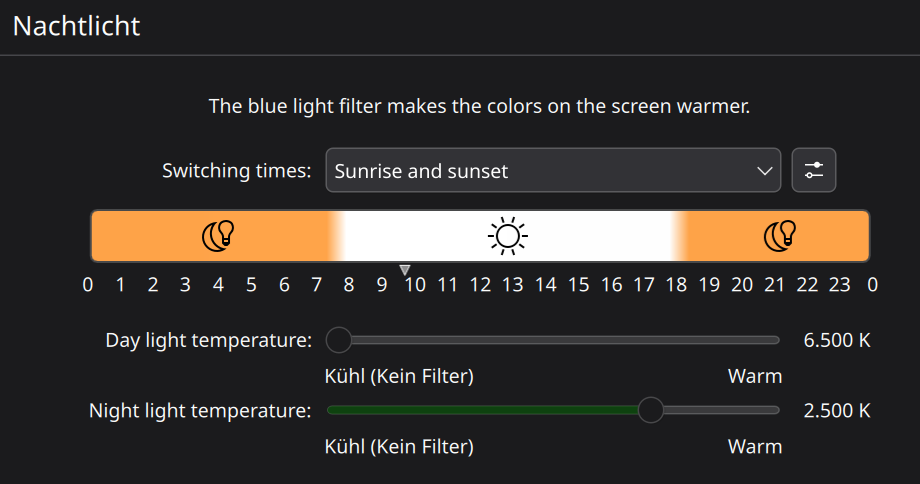920x484 pixels.
Task: Click the Day light temperature slider handle
Action: click(339, 340)
